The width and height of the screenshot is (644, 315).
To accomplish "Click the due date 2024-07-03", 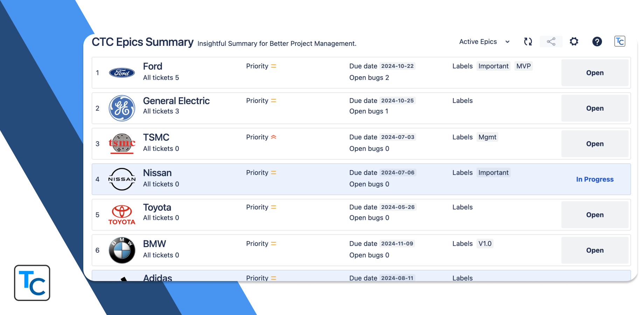I will pos(398,137).
